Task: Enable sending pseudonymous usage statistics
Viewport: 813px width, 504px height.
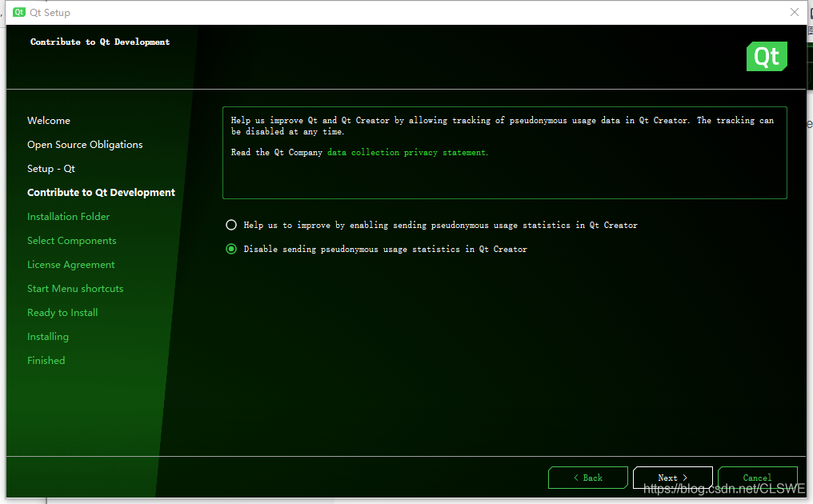Action: [231, 225]
